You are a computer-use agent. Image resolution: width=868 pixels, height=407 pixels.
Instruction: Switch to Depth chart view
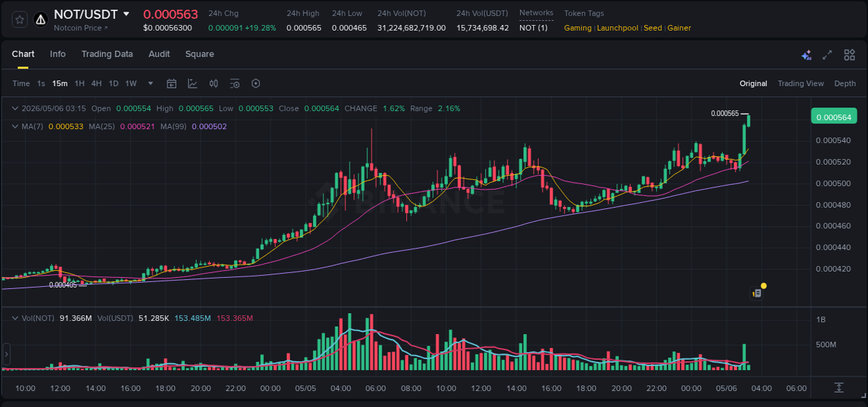pos(845,83)
